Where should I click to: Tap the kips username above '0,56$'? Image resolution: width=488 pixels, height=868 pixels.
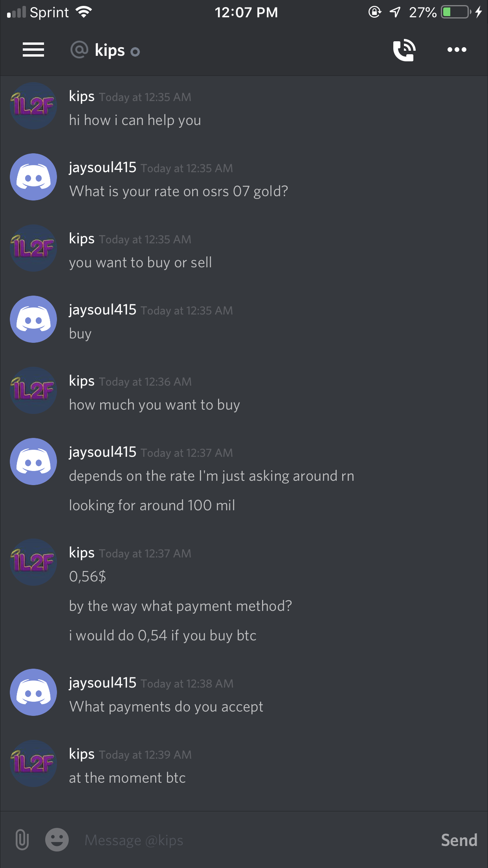pos(82,553)
